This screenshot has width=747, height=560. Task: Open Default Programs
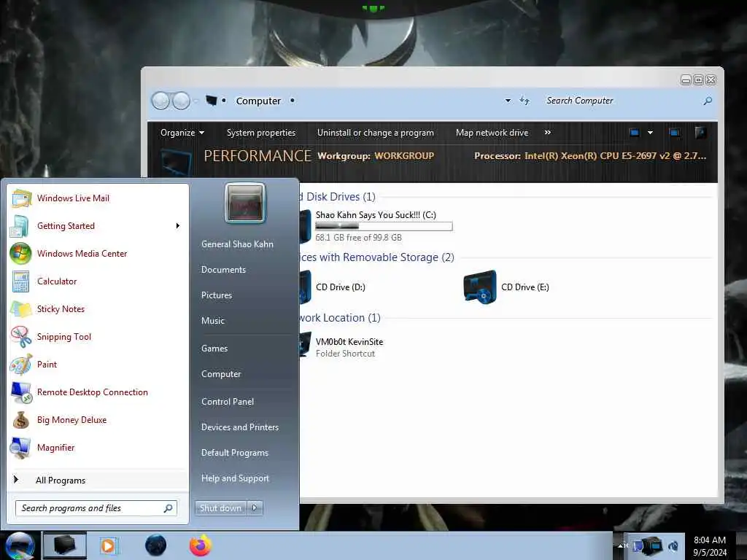pyautogui.click(x=234, y=453)
